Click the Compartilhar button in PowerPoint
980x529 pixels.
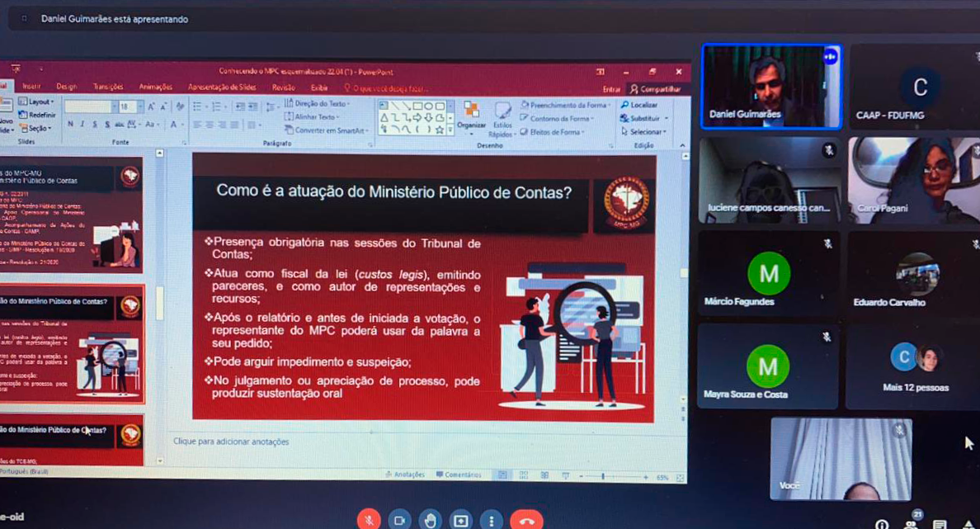(x=657, y=89)
